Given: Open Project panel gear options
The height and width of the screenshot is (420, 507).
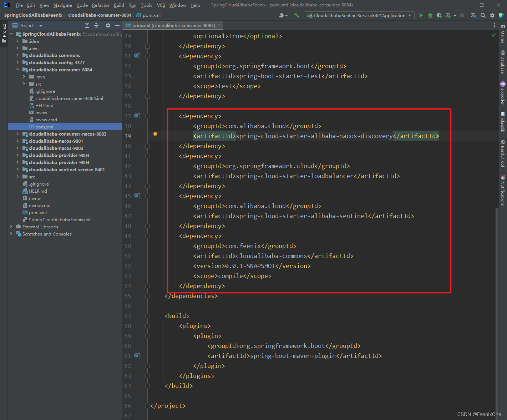Looking at the screenshot, I should coord(108,25).
